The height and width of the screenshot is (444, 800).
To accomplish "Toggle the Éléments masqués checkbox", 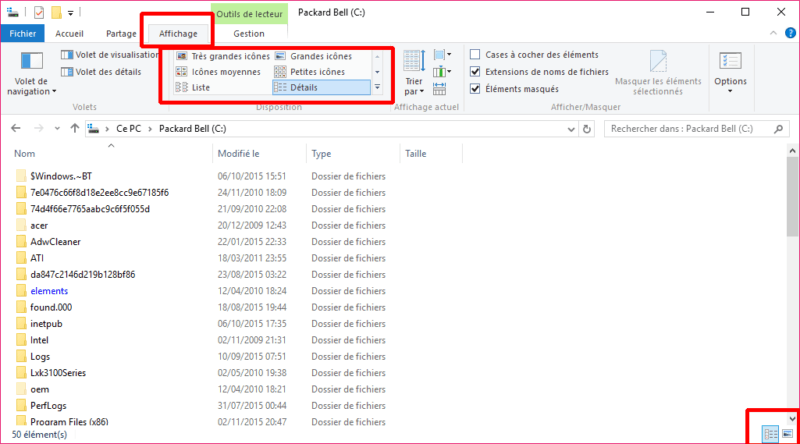I will (476, 89).
